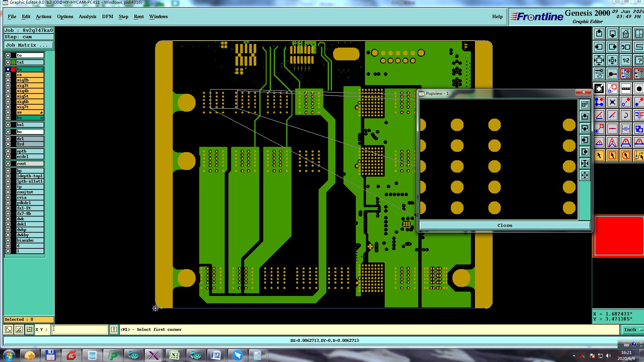Open the Rout menu
The image size is (644, 362).
tap(139, 16)
